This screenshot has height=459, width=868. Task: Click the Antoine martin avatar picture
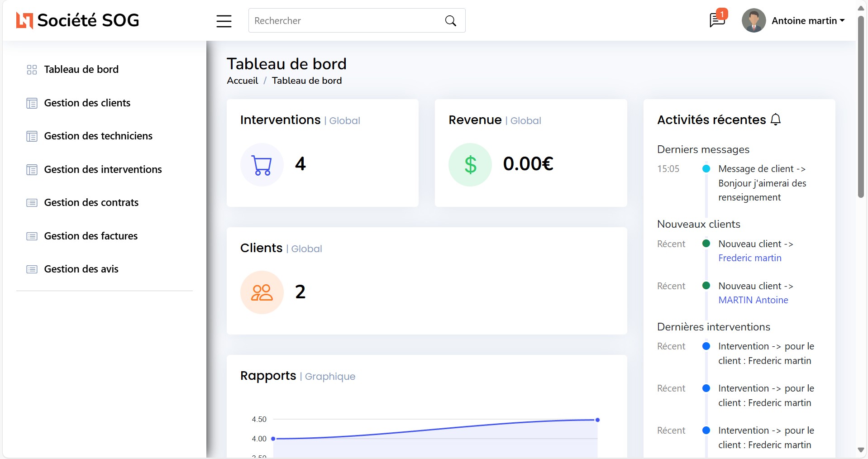point(754,21)
